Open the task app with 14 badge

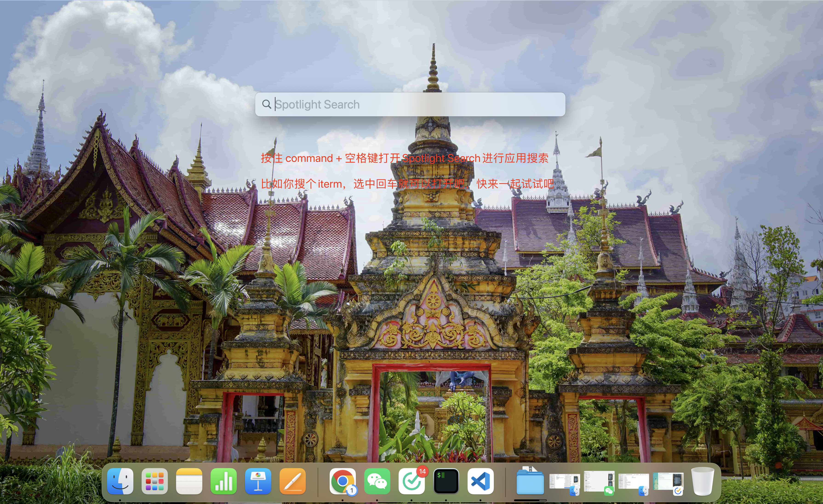411,482
